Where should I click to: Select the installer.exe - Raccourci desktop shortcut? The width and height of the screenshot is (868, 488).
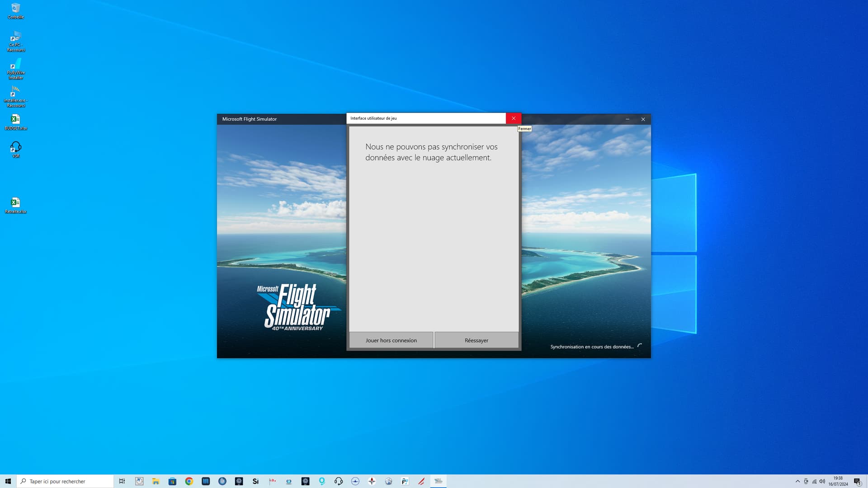pos(16,97)
